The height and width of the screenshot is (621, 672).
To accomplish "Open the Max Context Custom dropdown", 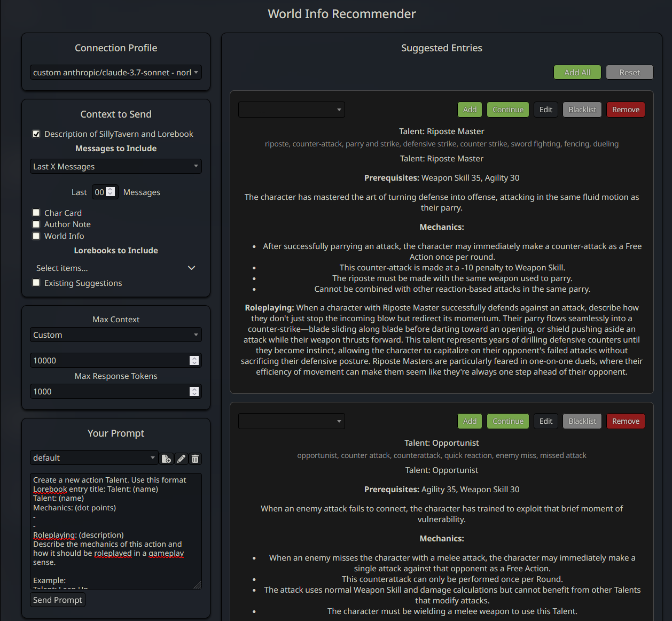I will point(116,335).
